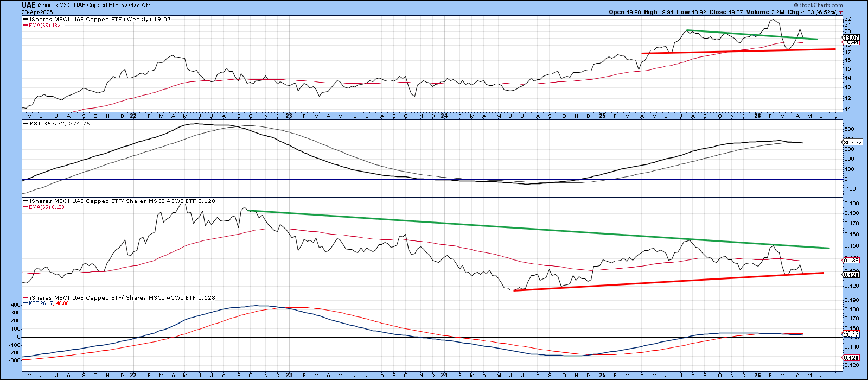Click the chart date '23-Apr-2026'
Image resolution: width=868 pixels, height=380 pixels.
click(37, 12)
